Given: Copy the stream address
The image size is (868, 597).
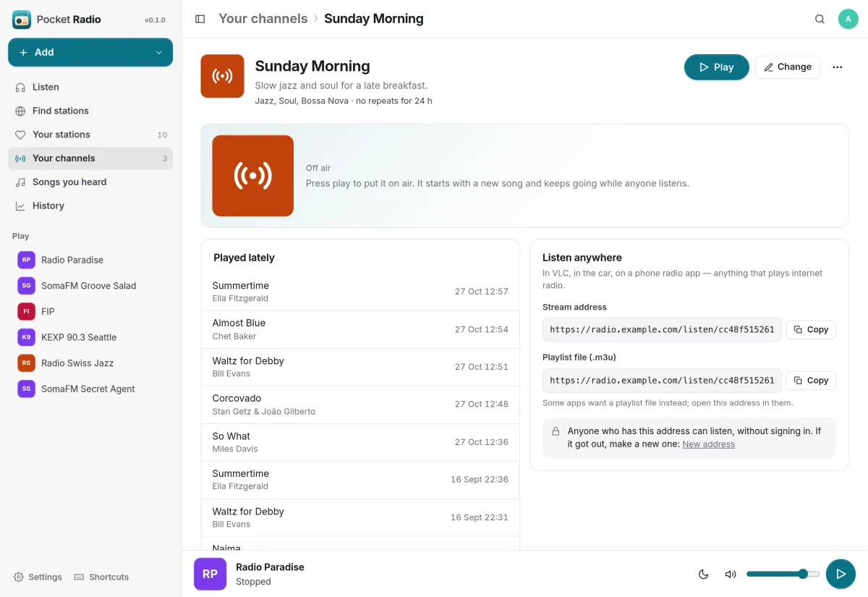Looking at the screenshot, I should (811, 329).
